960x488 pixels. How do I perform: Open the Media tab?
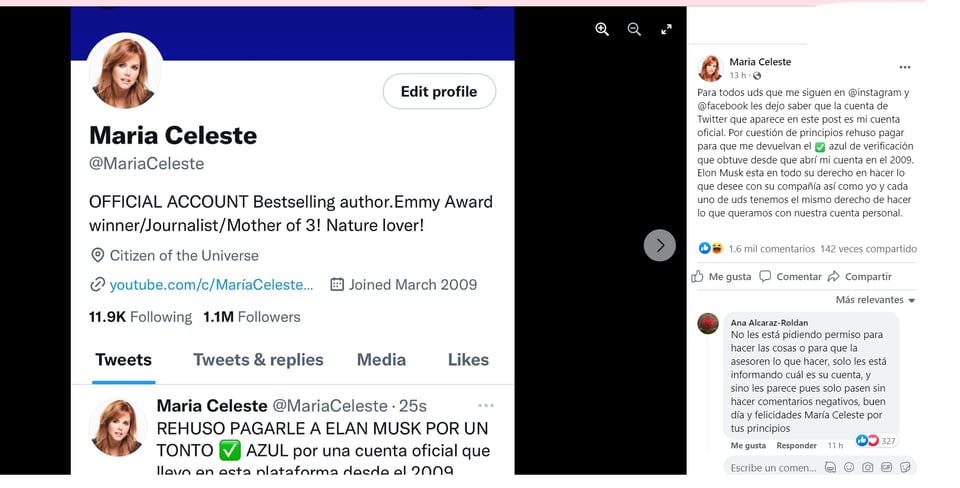(381, 360)
